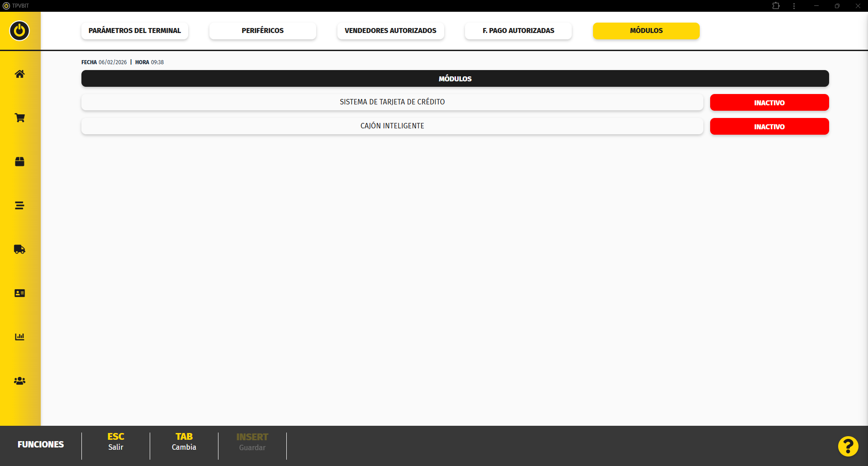This screenshot has height=466, width=868.
Task: Open the list lines sidebar icon
Action: point(19,206)
